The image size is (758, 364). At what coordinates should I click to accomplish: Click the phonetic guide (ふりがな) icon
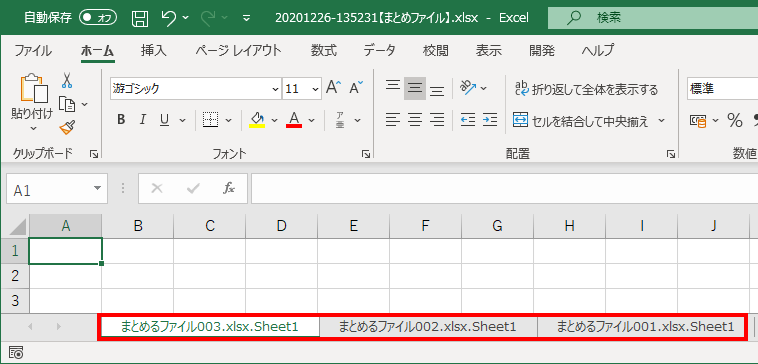[x=340, y=120]
